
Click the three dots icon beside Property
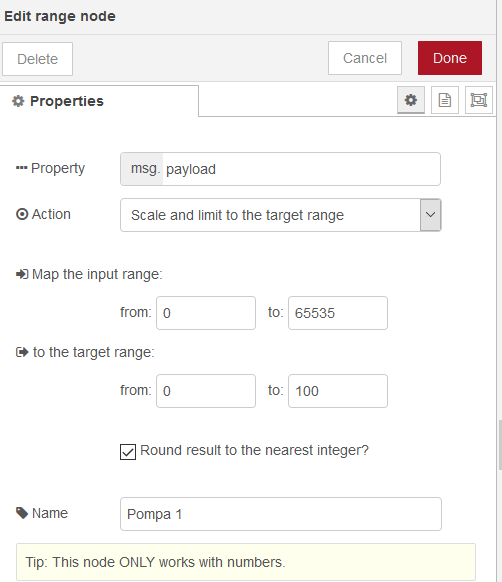(22, 168)
